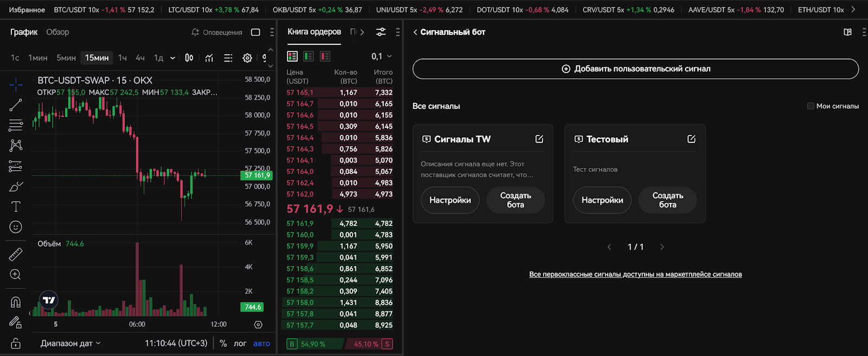Open order book panel three-dot menu
This screenshot has height=356, width=868.
[x=398, y=32]
